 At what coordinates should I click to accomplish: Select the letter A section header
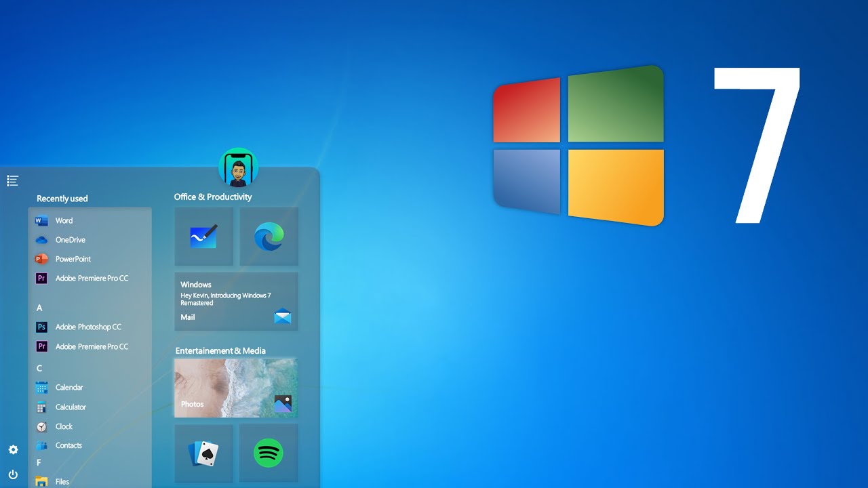(x=39, y=308)
